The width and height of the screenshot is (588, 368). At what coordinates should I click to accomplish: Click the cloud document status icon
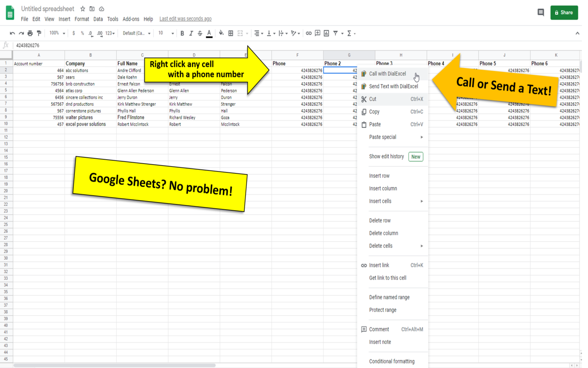(x=102, y=9)
